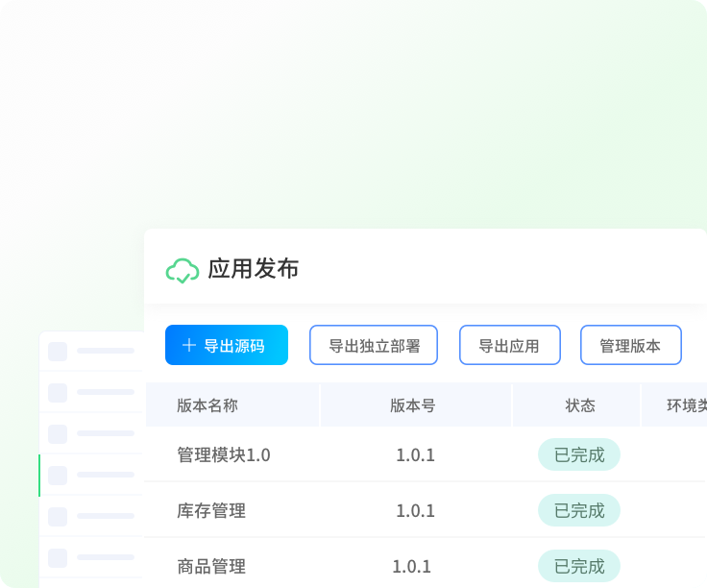Click the 状态 column header

580,405
